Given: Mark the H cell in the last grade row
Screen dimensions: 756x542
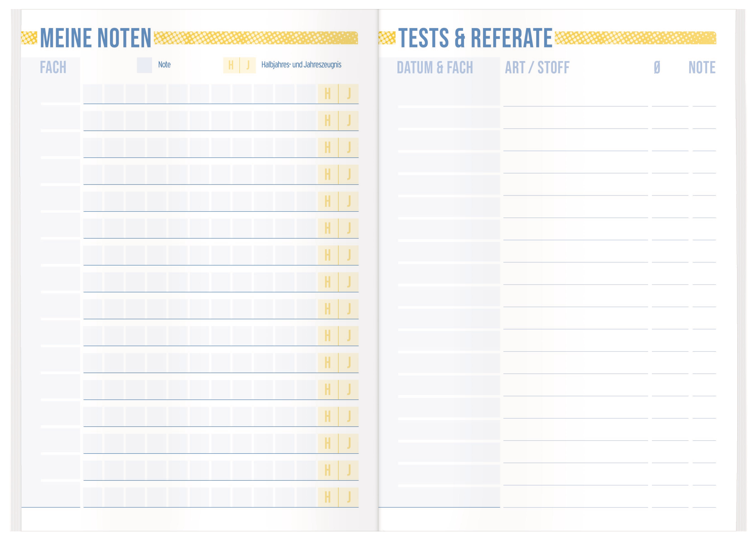Looking at the screenshot, I should pyautogui.click(x=328, y=497).
